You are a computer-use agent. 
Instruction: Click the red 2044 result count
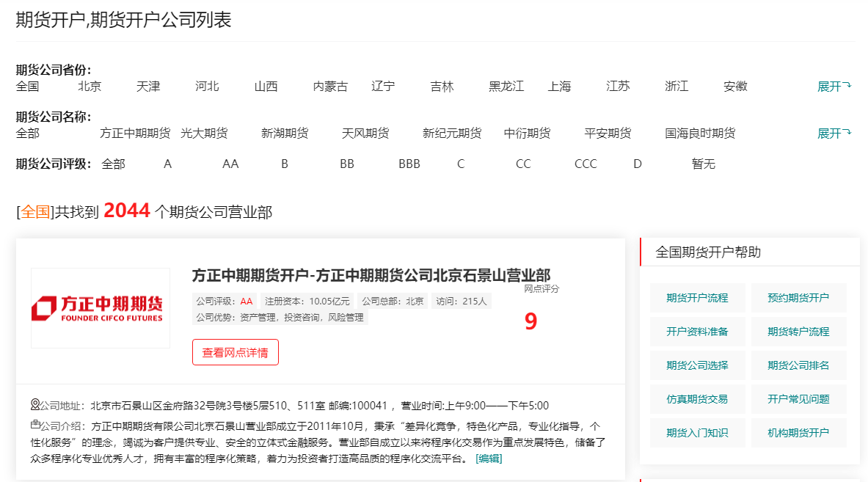click(127, 211)
